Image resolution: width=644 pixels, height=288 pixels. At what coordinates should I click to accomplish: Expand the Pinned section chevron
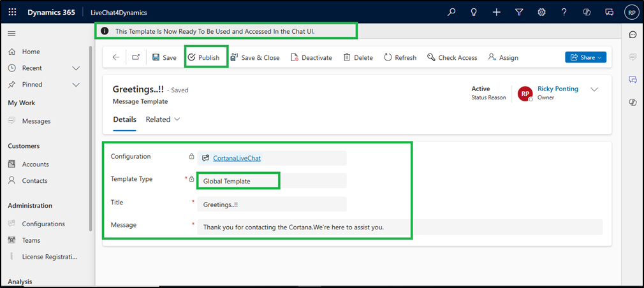[x=76, y=85]
